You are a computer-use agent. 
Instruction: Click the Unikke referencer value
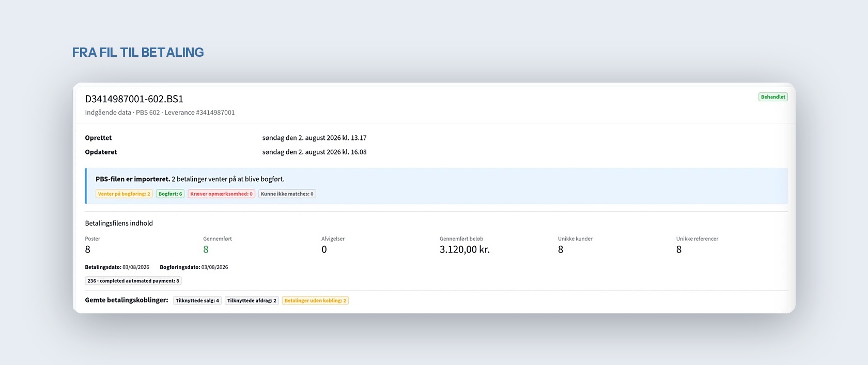(x=679, y=250)
